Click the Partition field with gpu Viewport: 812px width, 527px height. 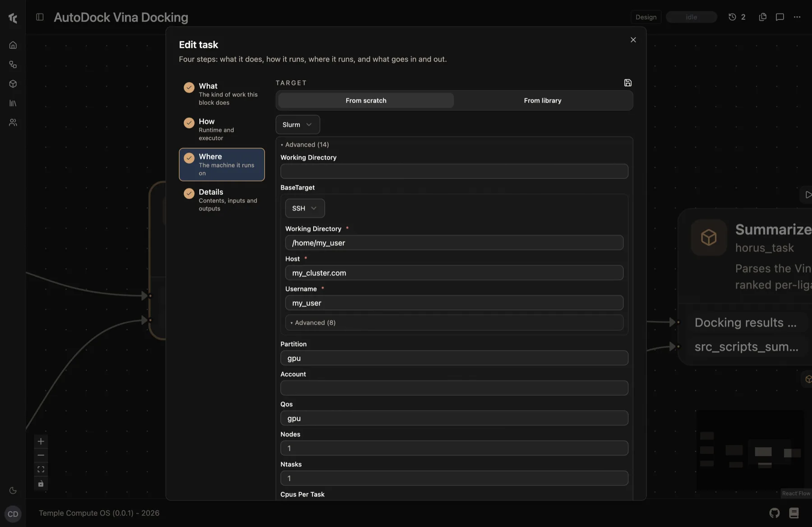coord(454,358)
